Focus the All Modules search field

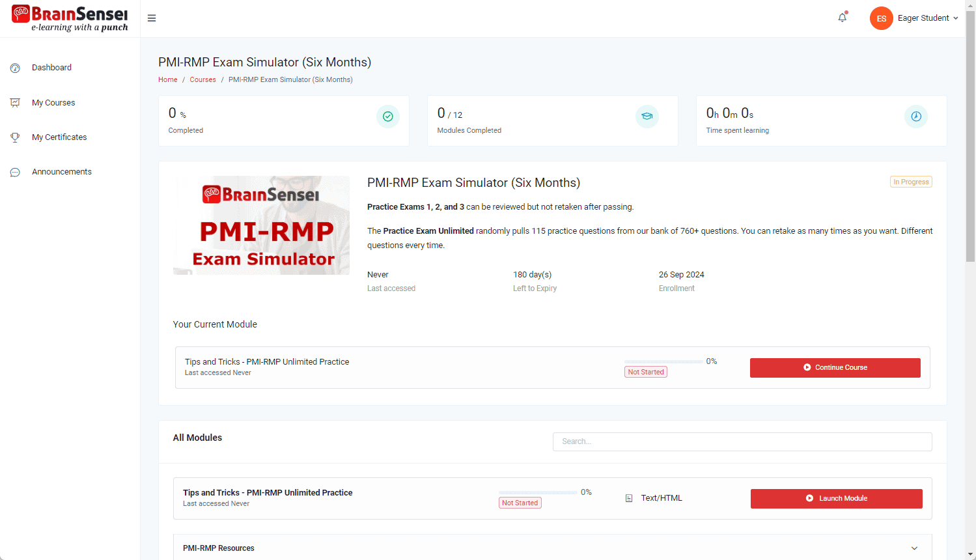click(x=742, y=441)
